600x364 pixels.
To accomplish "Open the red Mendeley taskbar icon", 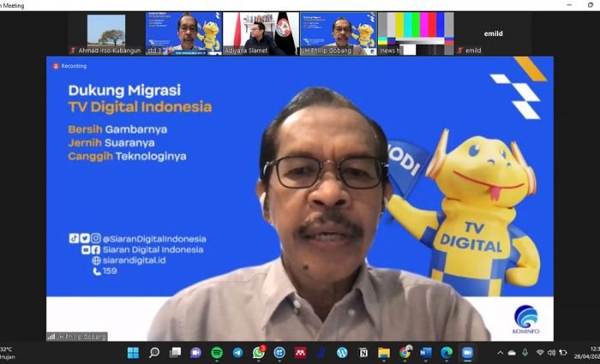I will (x=300, y=353).
